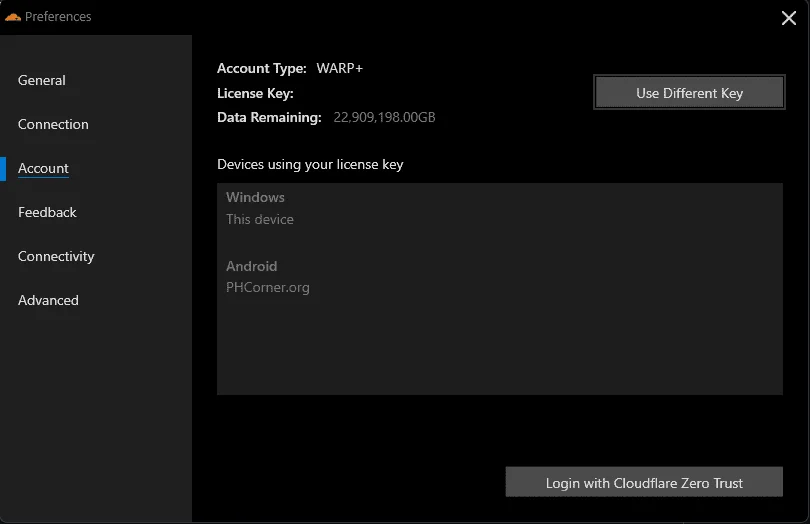Close the Preferences window
This screenshot has width=810, height=524.
click(788, 18)
